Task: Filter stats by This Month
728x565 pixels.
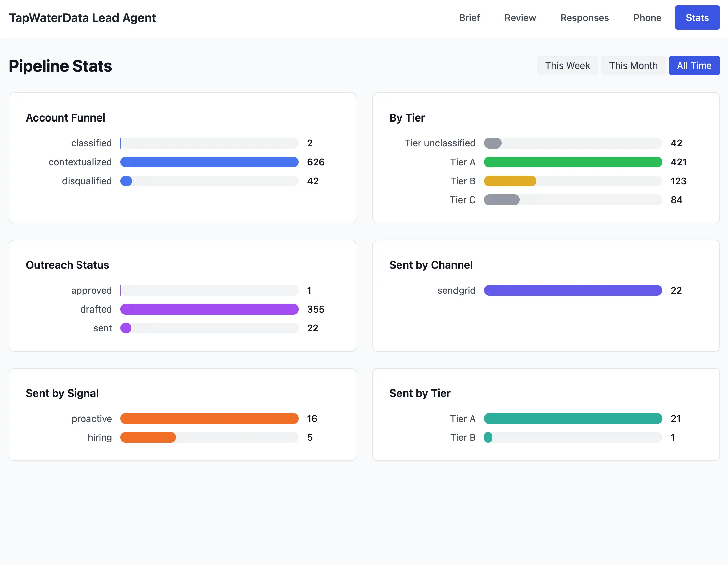Action: pos(633,65)
